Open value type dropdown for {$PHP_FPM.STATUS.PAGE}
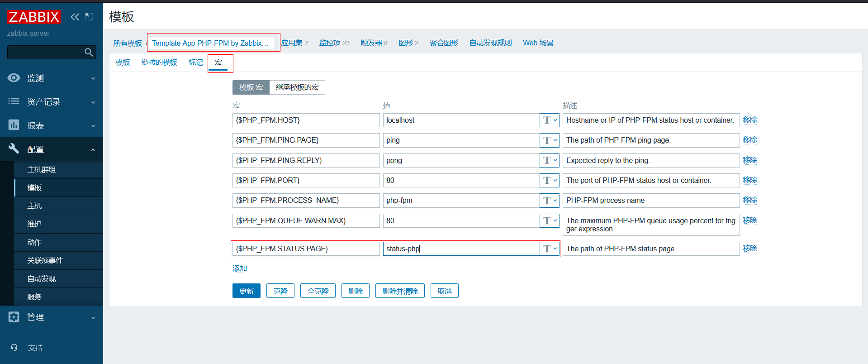868x364 pixels. pos(550,249)
